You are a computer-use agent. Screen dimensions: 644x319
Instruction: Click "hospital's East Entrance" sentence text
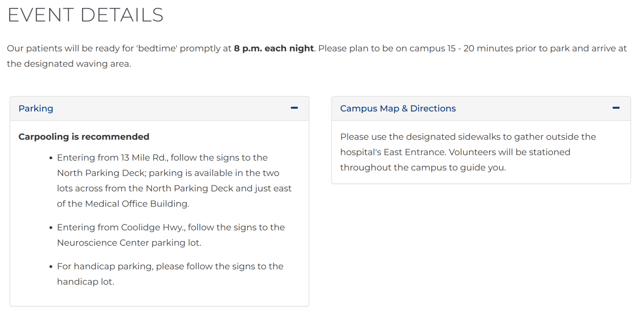click(392, 152)
